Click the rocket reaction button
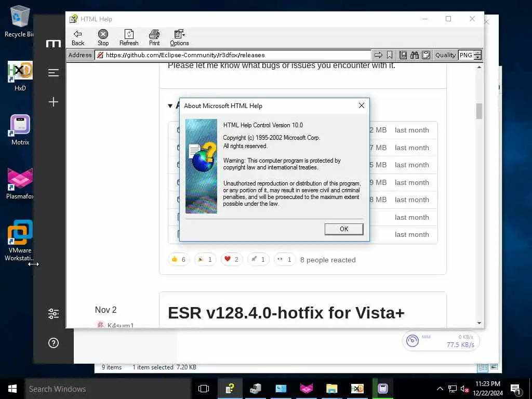The height and width of the screenshot is (399, 532). [x=258, y=260]
